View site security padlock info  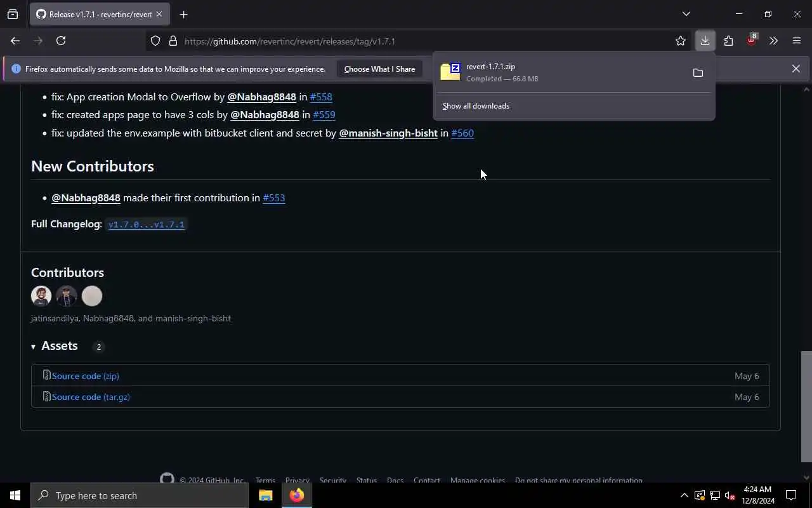(173, 41)
